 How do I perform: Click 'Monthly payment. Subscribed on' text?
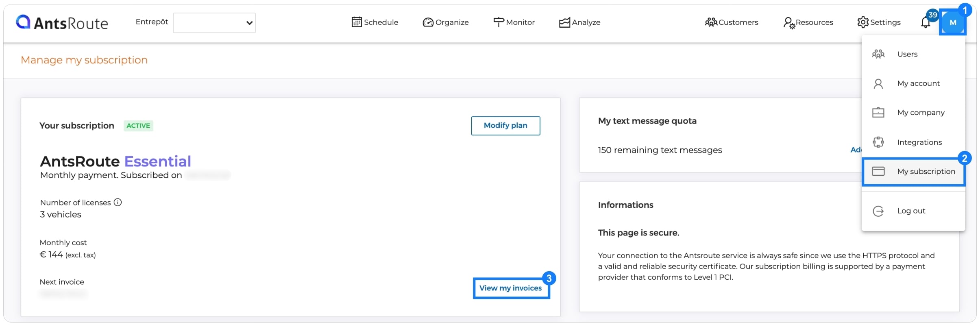tap(111, 175)
